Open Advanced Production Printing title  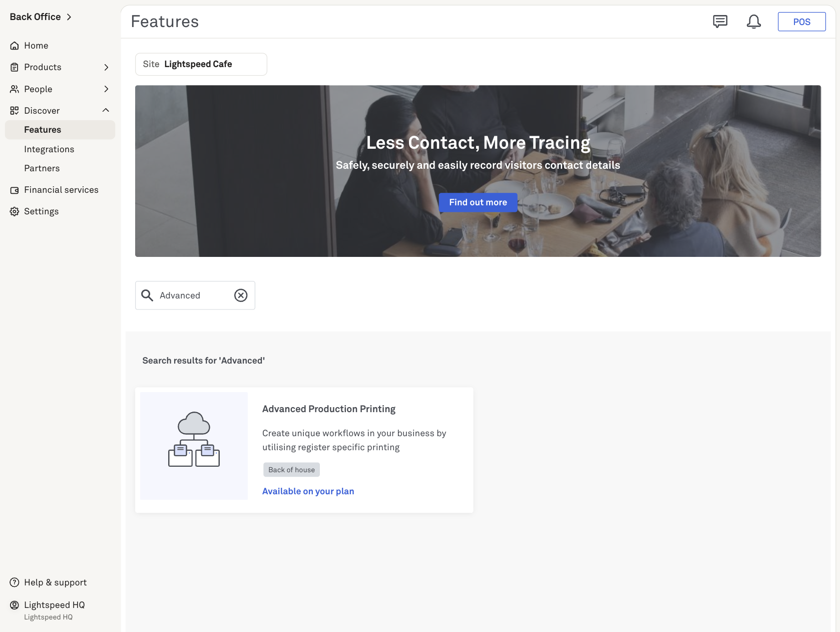[x=329, y=409]
